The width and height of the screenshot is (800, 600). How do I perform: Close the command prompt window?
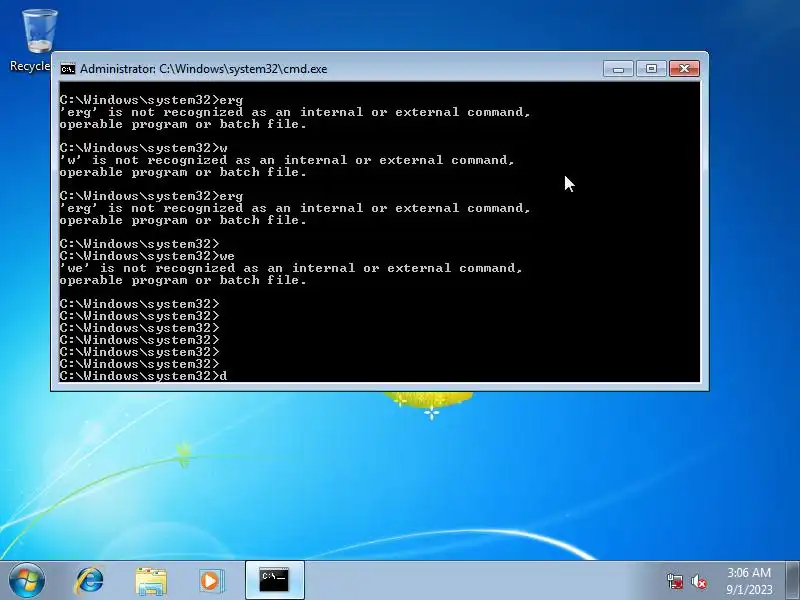[684, 68]
